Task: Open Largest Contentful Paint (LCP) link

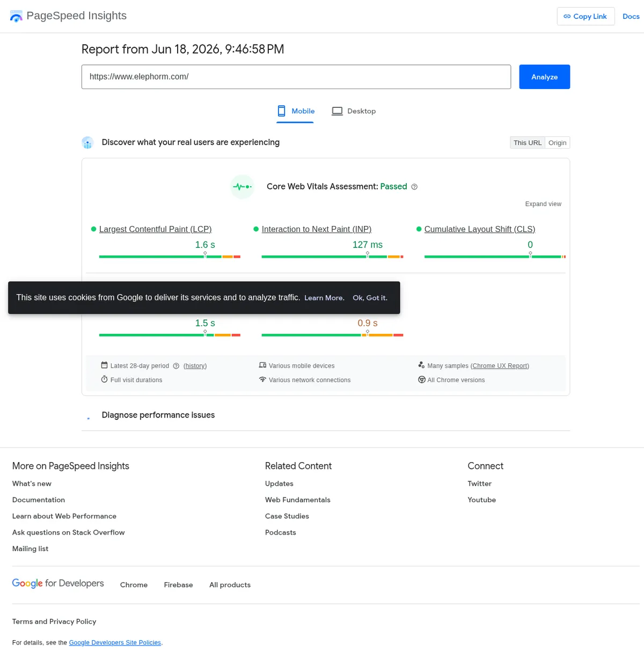Action: (155, 229)
